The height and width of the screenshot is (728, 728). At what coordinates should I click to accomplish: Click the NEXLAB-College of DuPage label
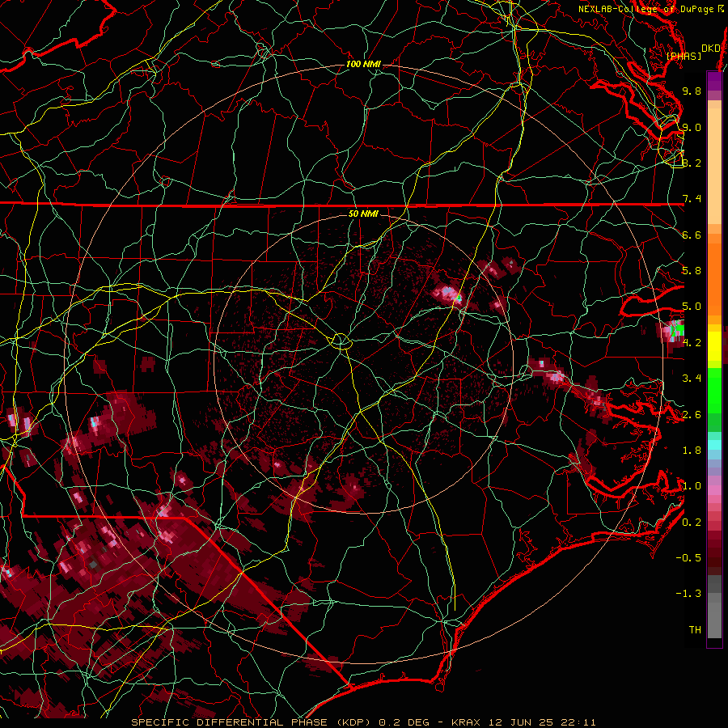coord(650,9)
